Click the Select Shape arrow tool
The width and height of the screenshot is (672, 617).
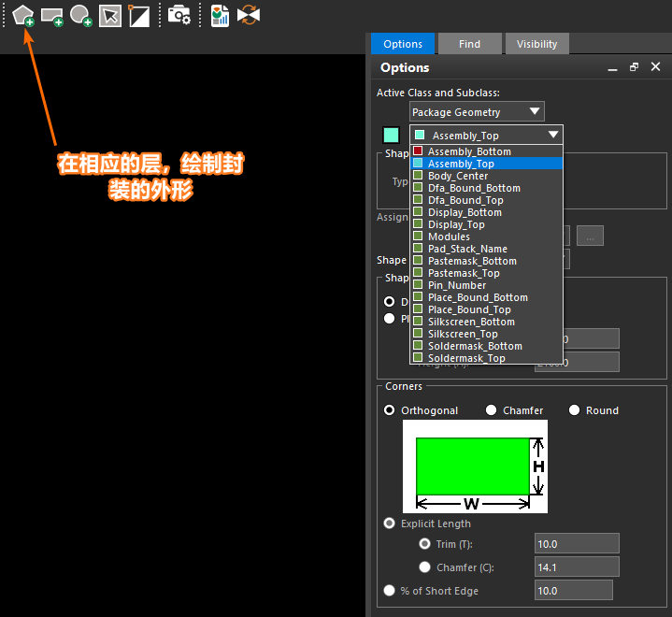click(x=110, y=15)
